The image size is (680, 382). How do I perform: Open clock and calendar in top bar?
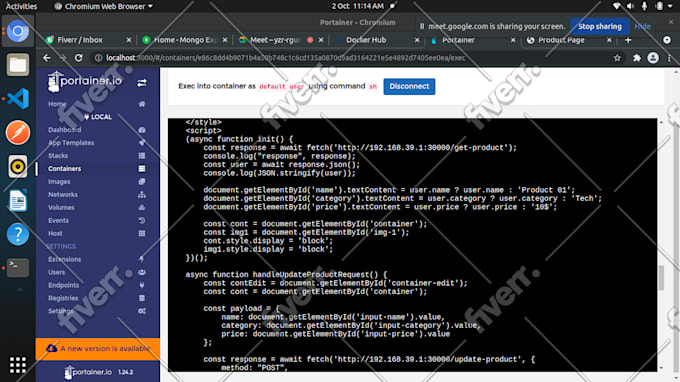coord(358,6)
